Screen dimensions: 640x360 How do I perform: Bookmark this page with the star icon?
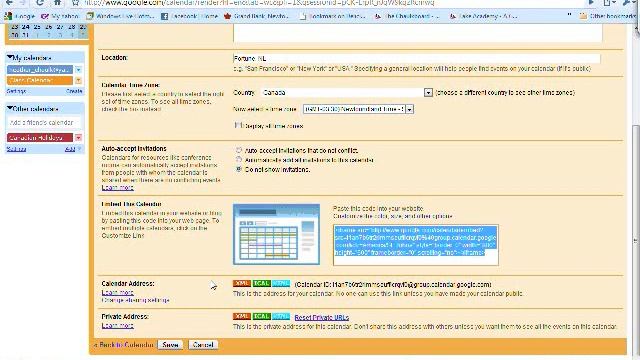pyautogui.click(x=76, y=2)
